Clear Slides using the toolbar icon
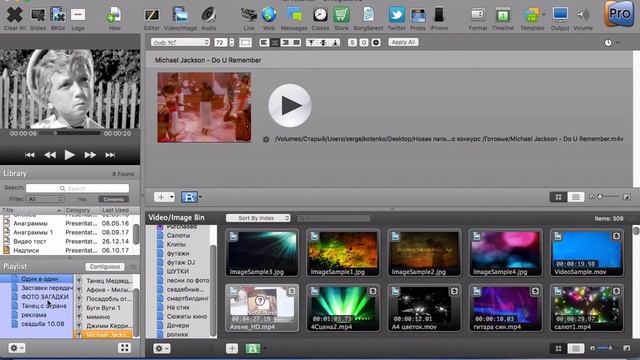The image size is (640, 360). 38,16
